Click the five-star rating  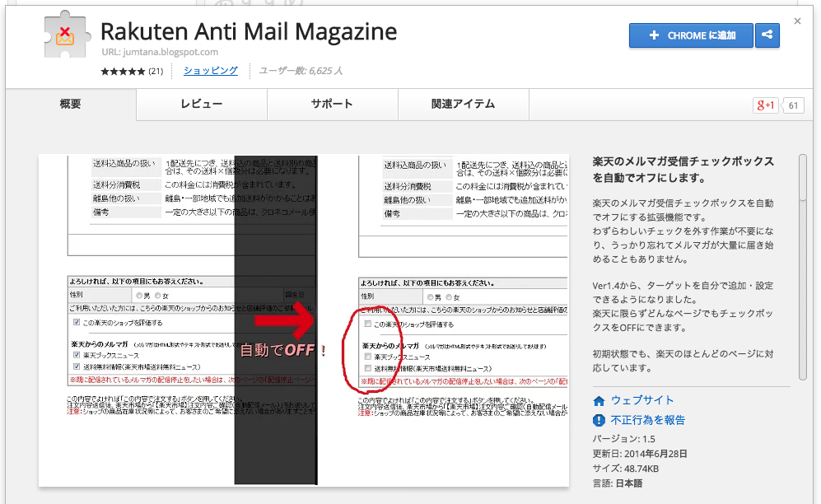[x=123, y=71]
